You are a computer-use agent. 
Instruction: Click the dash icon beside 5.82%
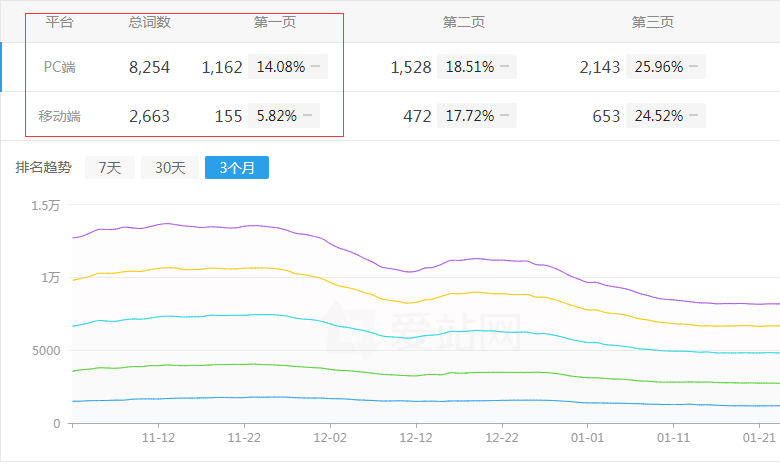pyautogui.click(x=309, y=116)
